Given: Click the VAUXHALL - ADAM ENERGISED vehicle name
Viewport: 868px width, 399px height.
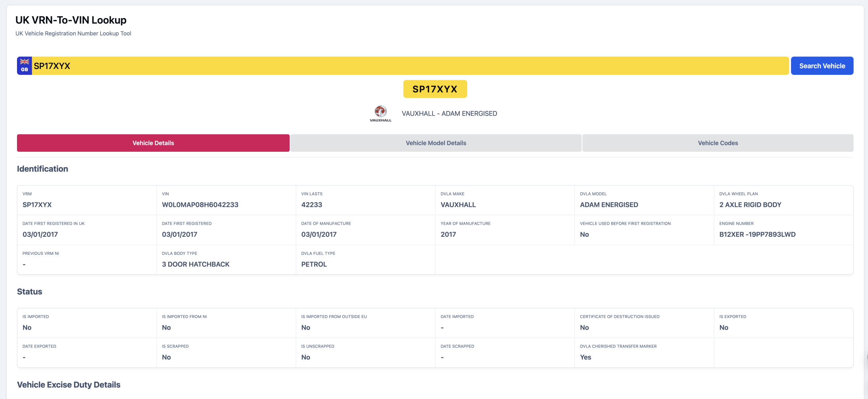Looking at the screenshot, I should [x=450, y=113].
